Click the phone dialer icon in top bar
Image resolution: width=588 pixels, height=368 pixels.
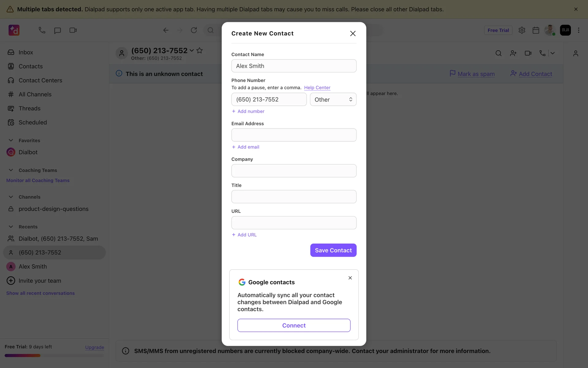[x=42, y=30]
